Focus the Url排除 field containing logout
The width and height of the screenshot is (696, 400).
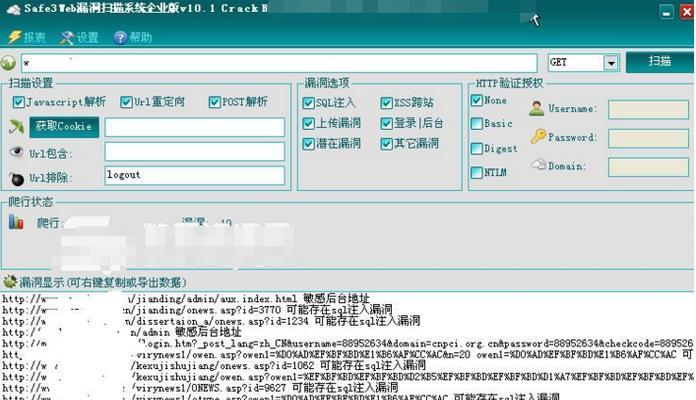[194, 175]
